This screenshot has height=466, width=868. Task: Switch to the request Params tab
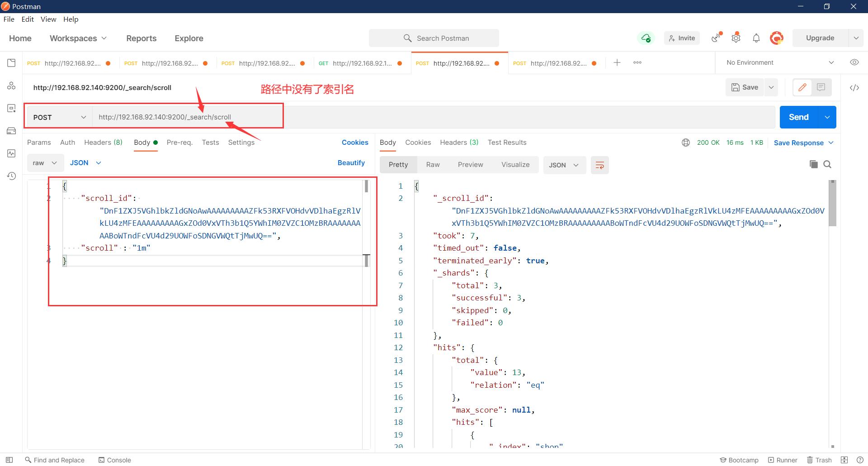(x=39, y=143)
